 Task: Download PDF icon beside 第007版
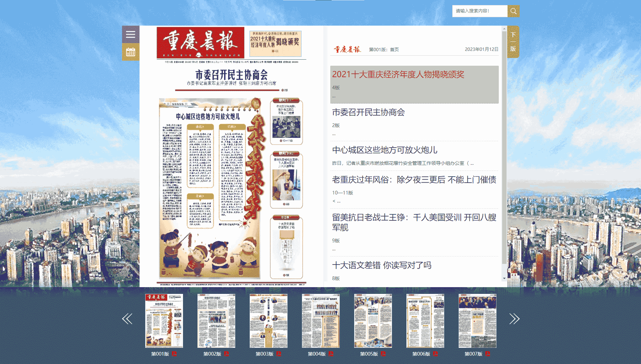click(x=488, y=354)
